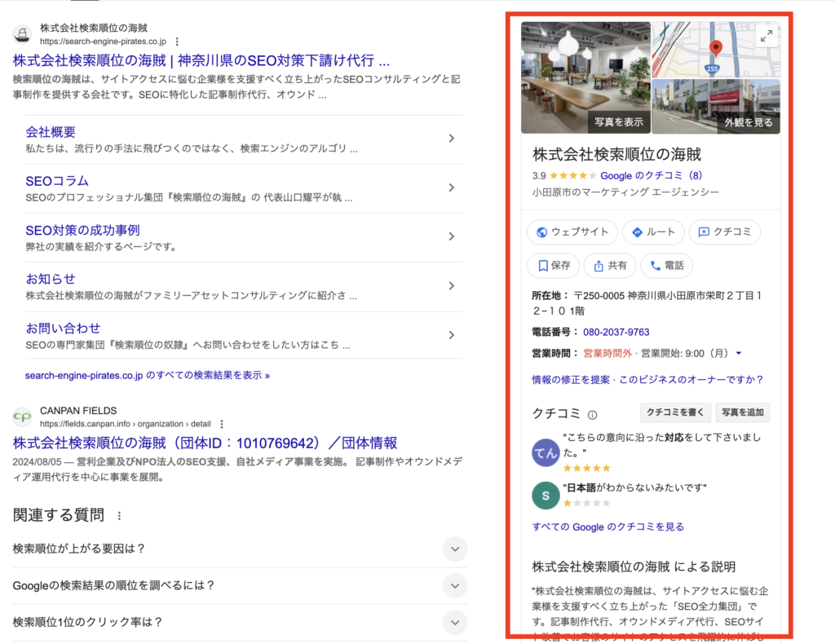Click the ウェブサイト button
This screenshot has width=835, height=644.
[x=572, y=232]
